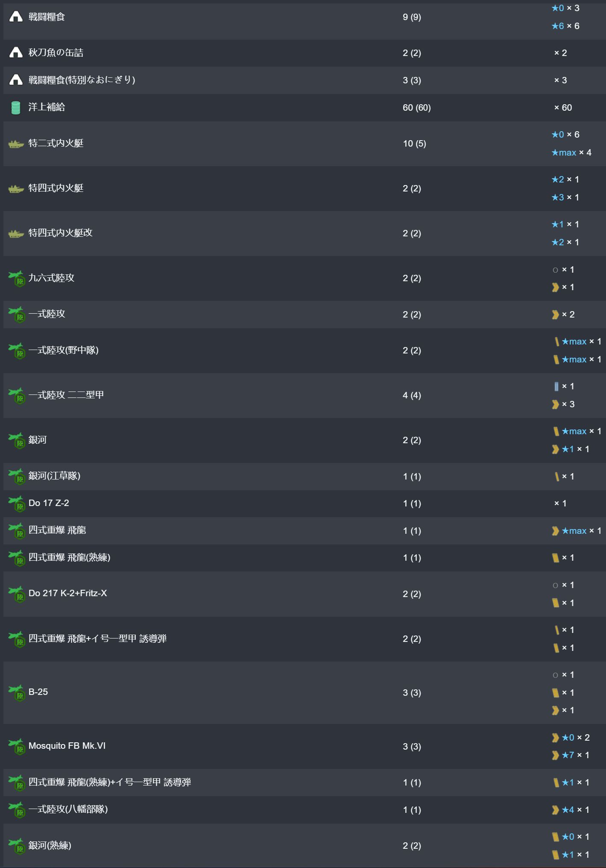This screenshot has height=868, width=606.
Task: Click the ★7 × 1 entry for Mosquito
Action: tap(570, 755)
